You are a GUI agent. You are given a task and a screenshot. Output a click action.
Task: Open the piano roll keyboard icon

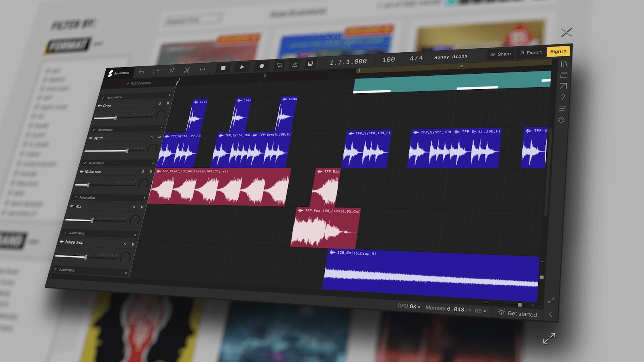(x=310, y=64)
